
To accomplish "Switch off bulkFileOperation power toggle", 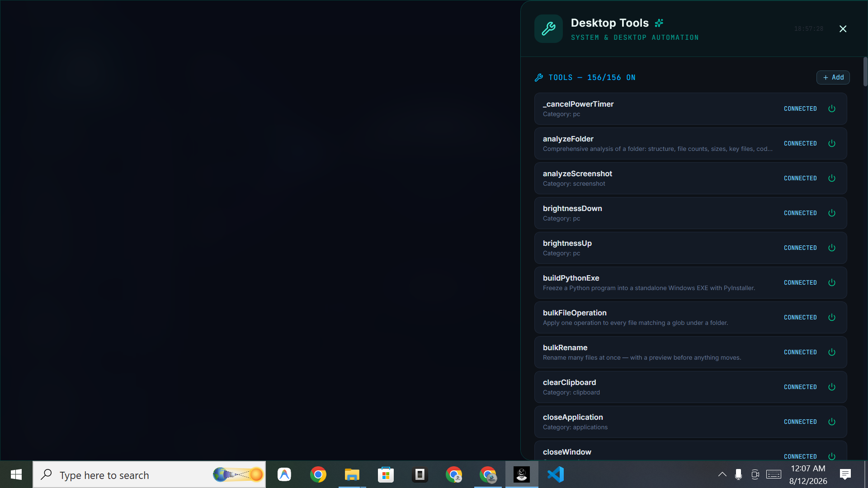I will [831, 318].
